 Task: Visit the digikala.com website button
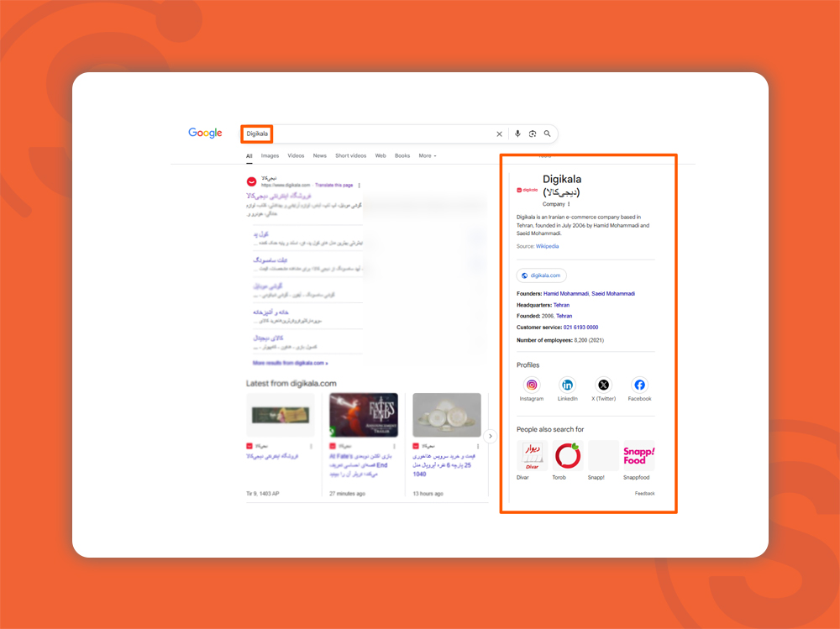pos(541,275)
